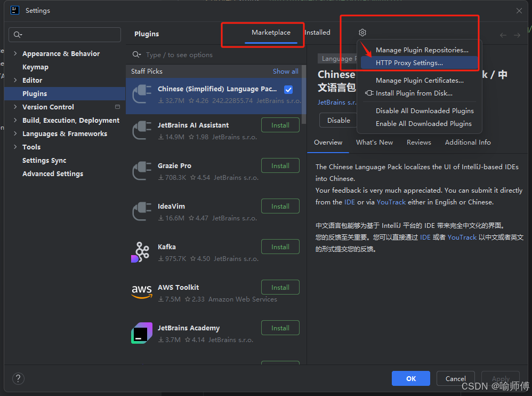Click the plugin list vertical scrollbar
This screenshot has height=396, width=532.
(x=304, y=94)
